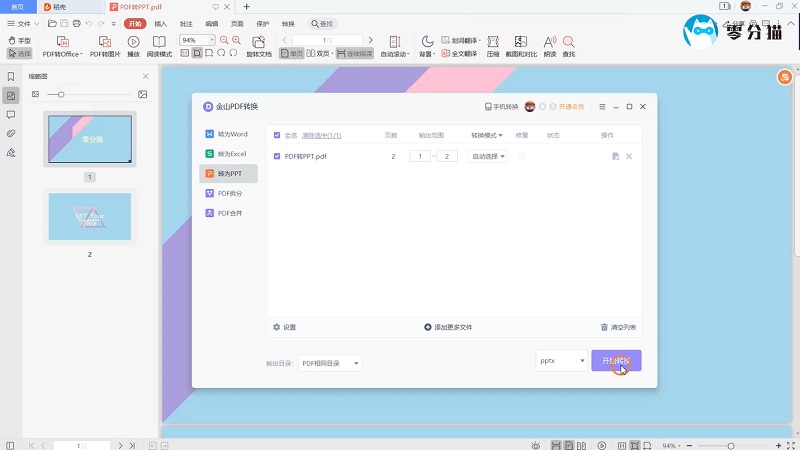The height and width of the screenshot is (450, 800).
Task: Open the 开始 ribbon tab
Action: point(135,23)
